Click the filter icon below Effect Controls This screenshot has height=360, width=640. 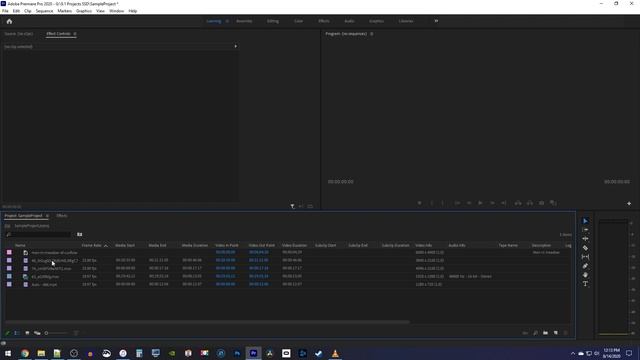click(x=292, y=207)
